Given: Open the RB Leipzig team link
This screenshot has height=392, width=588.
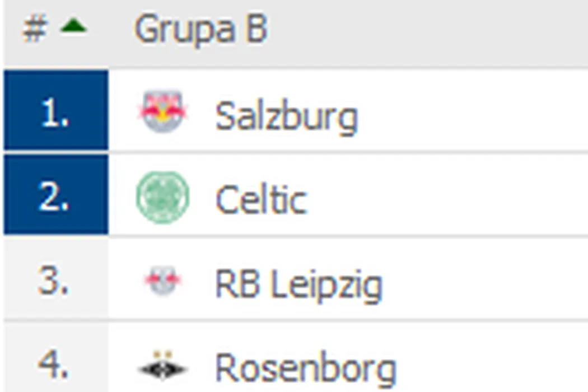Looking at the screenshot, I should click(298, 284).
